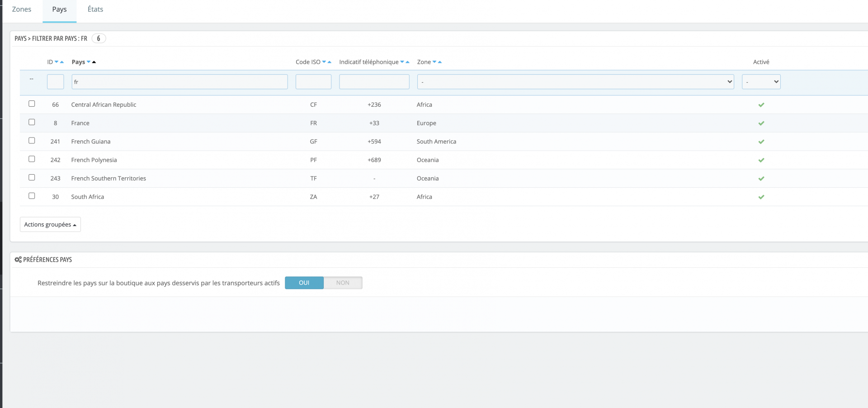The width and height of the screenshot is (868, 408).
Task: Sort Pays column descending arrow
Action: (89, 62)
